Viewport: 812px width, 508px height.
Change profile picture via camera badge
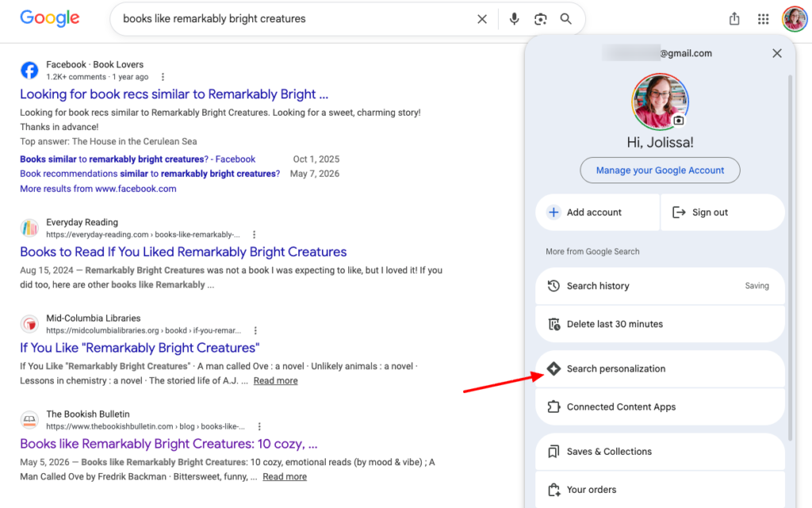679,121
